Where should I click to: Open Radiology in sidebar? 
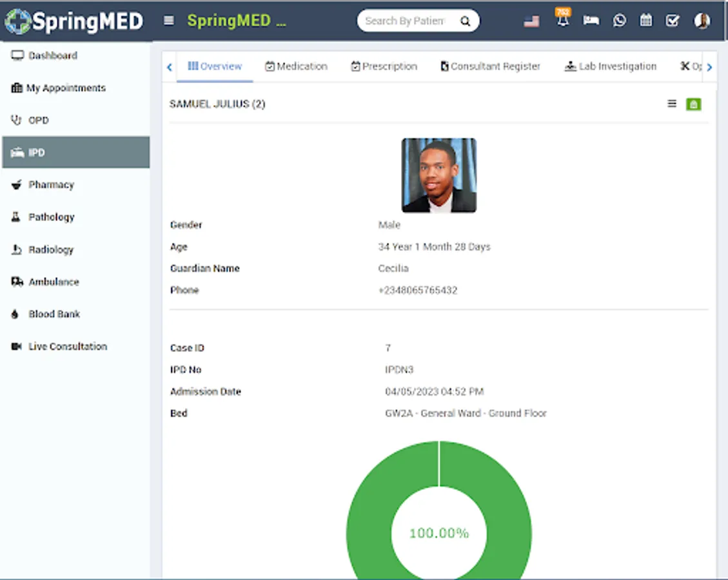76,249
